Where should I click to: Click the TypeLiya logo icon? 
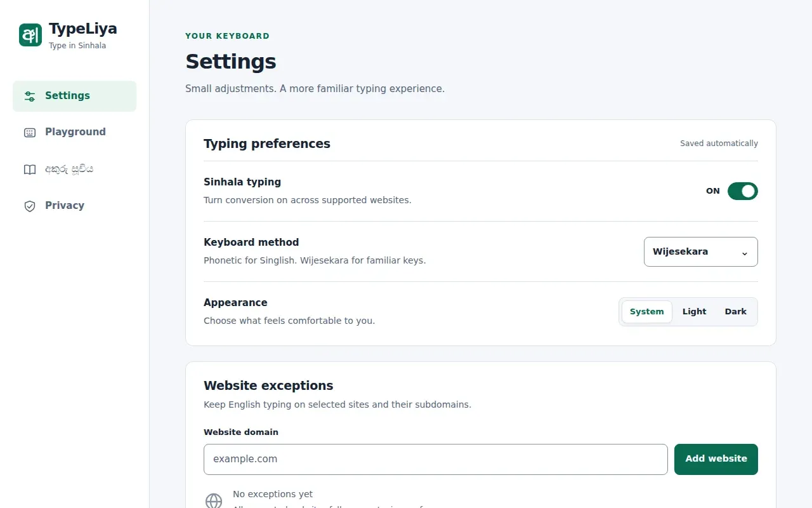(x=30, y=35)
